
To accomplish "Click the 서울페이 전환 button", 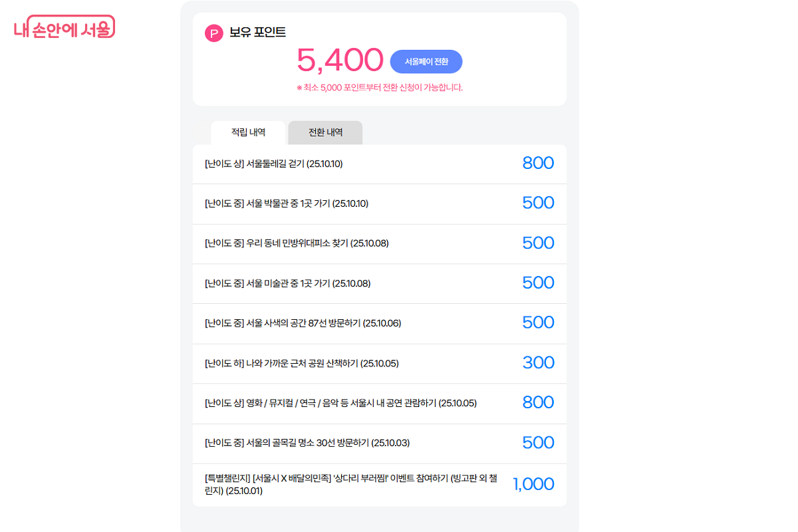I will coord(426,61).
